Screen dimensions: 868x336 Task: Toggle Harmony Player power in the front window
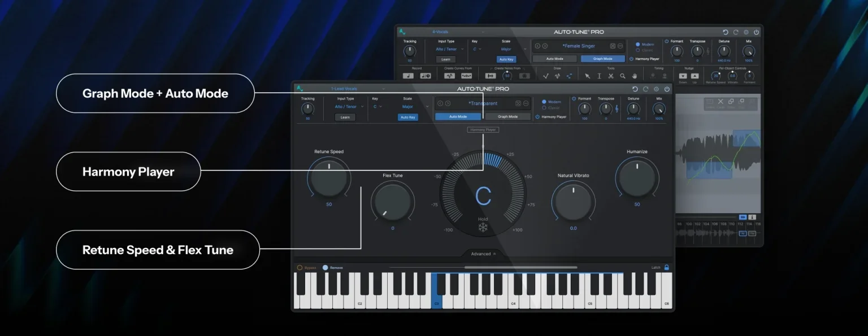coord(537,117)
